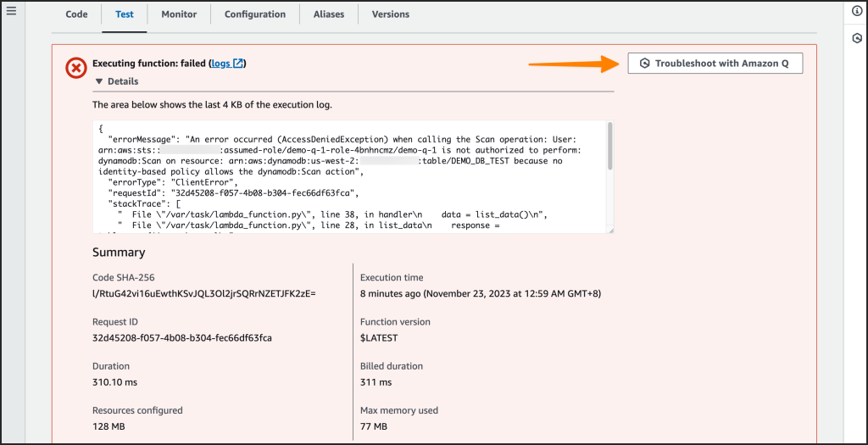Click the Summary heading
The height and width of the screenshot is (445, 868).
(x=119, y=253)
